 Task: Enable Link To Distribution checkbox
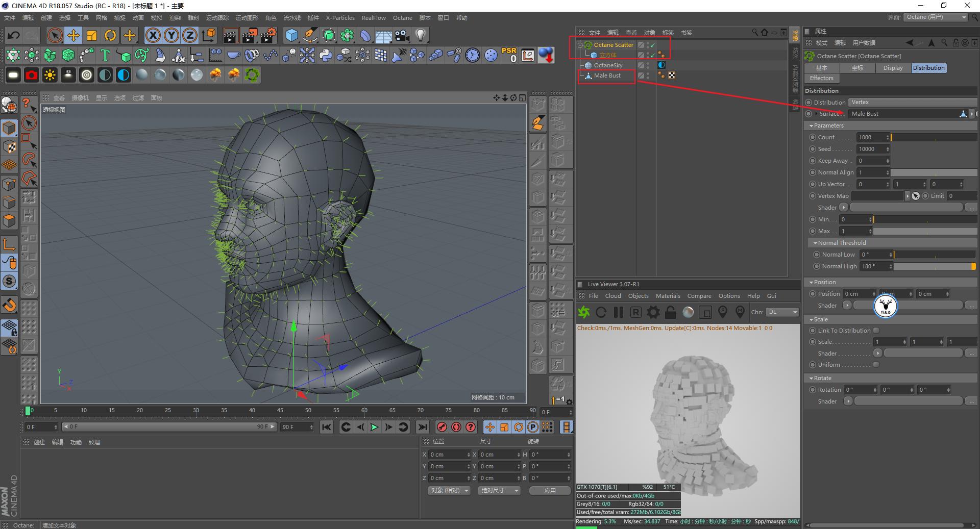click(x=876, y=331)
